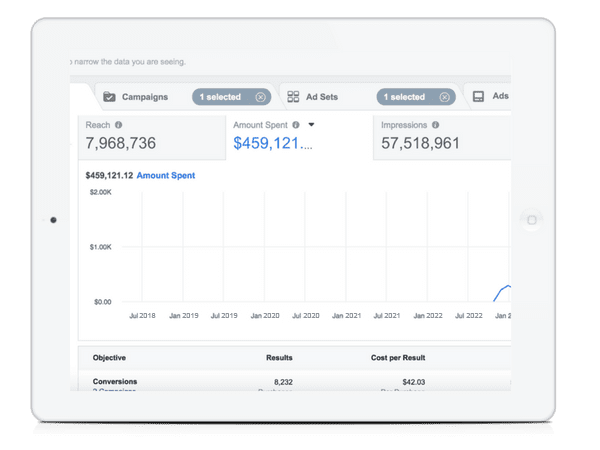Click the $0.00 axis label

103,302
